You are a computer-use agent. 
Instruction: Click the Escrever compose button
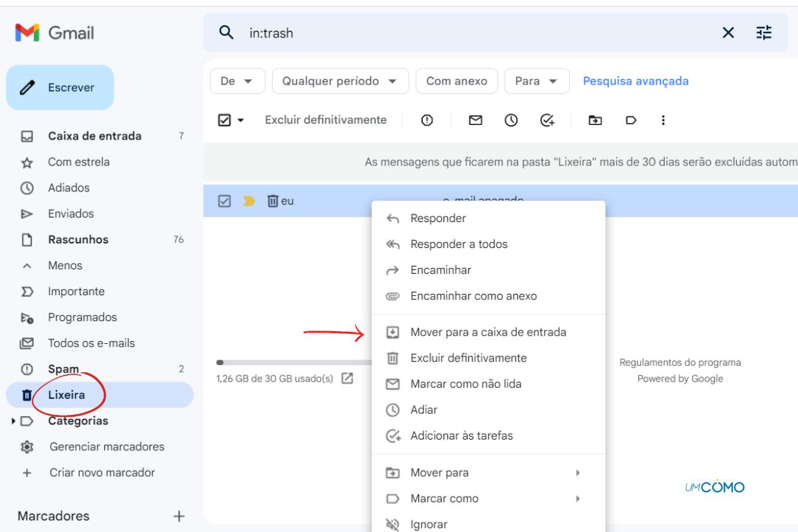click(60, 87)
